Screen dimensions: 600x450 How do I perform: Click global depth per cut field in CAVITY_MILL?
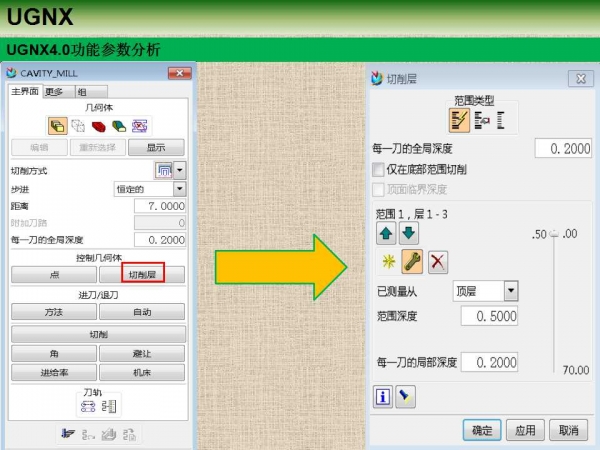click(160, 240)
